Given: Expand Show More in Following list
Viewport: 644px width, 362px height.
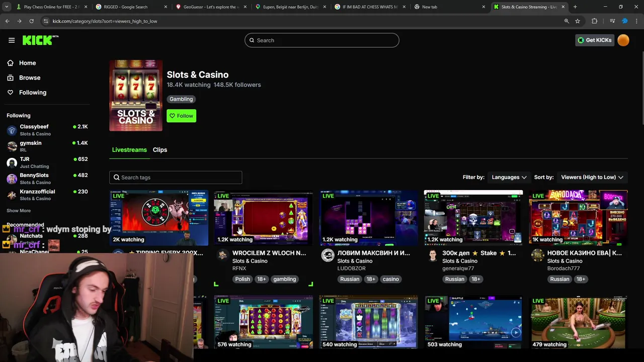Looking at the screenshot, I should (x=19, y=211).
